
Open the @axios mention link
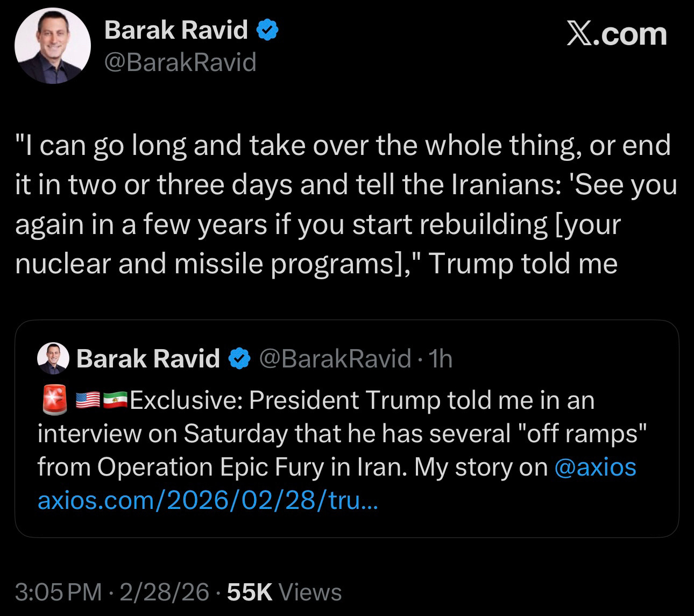[x=594, y=467]
